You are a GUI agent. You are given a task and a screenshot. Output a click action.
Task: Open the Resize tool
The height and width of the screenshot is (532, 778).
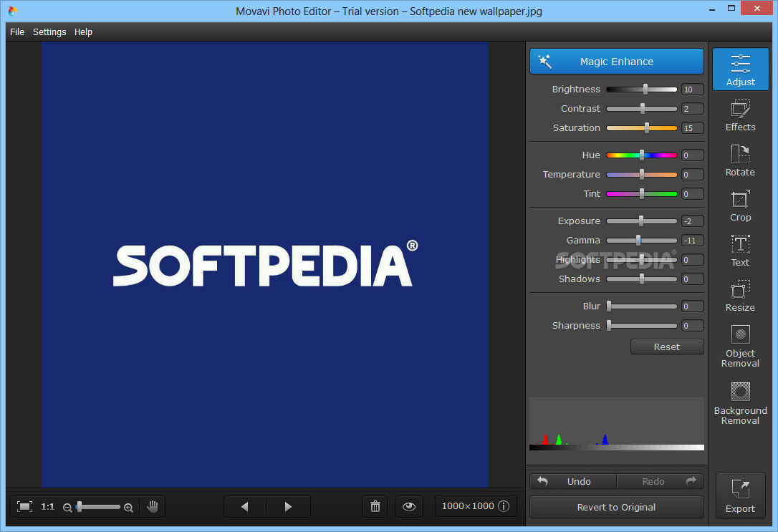[740, 296]
